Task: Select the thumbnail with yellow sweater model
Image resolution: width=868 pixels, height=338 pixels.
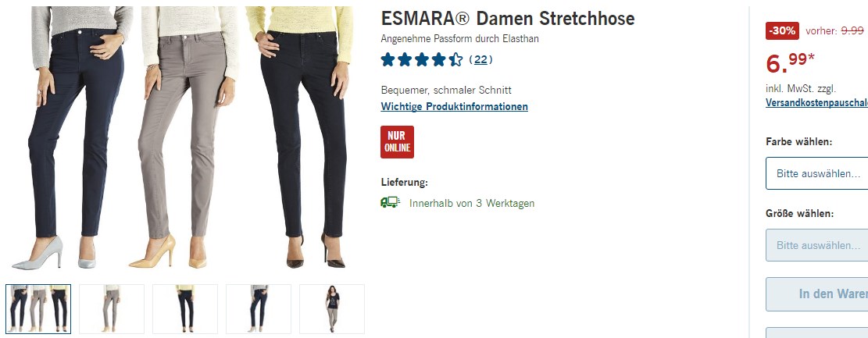Action: [x=185, y=308]
